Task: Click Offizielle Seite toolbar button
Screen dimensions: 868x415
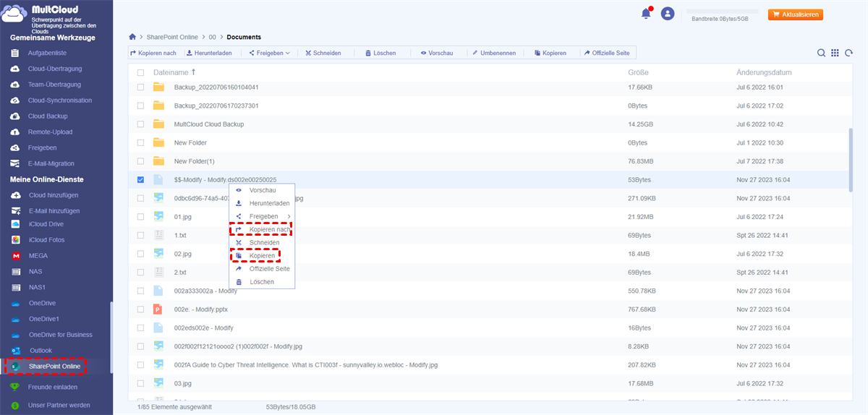Action: point(607,53)
